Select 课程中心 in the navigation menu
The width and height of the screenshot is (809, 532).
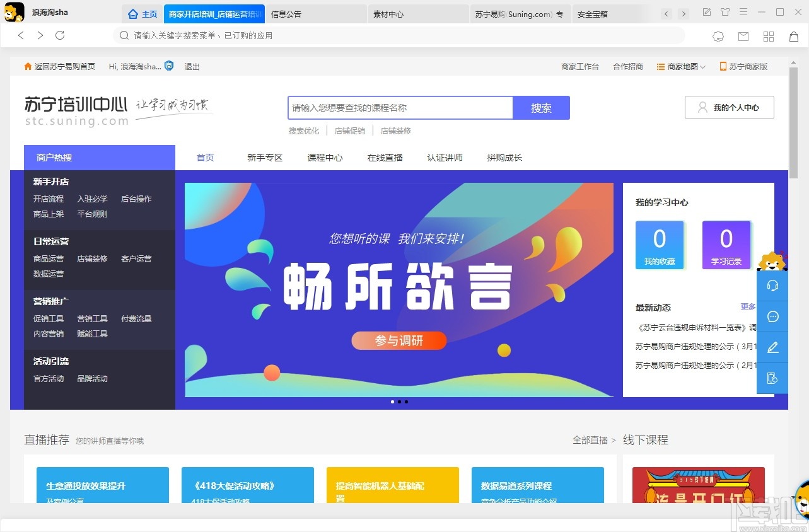pyautogui.click(x=325, y=158)
